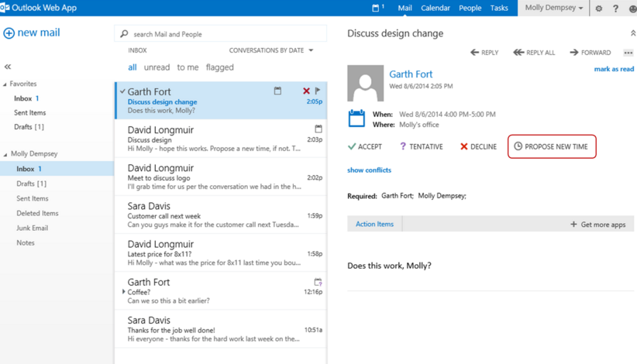Open Tasks in top navigation
The height and width of the screenshot is (364, 637).
point(499,8)
